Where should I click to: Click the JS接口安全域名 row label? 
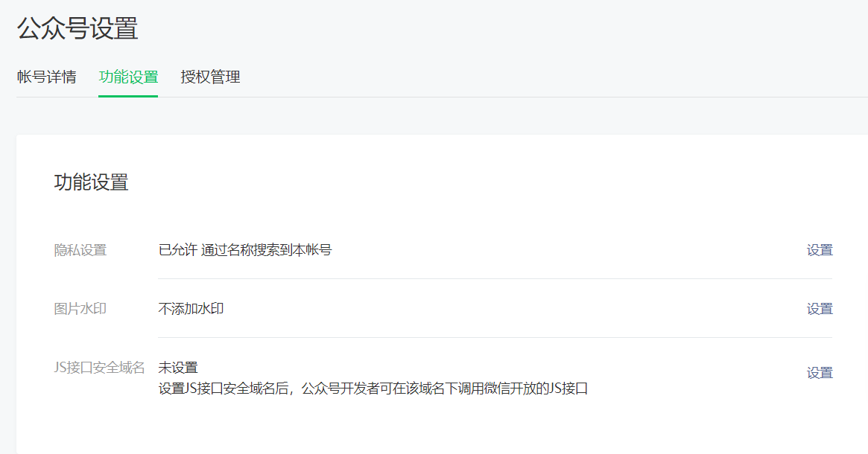click(x=99, y=367)
